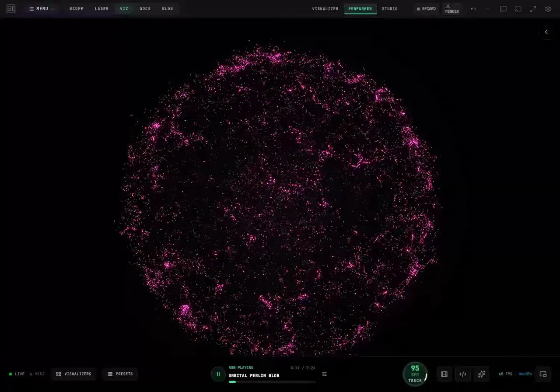
Task: Switch to the Visualizer mode tab
Action: coord(325,9)
